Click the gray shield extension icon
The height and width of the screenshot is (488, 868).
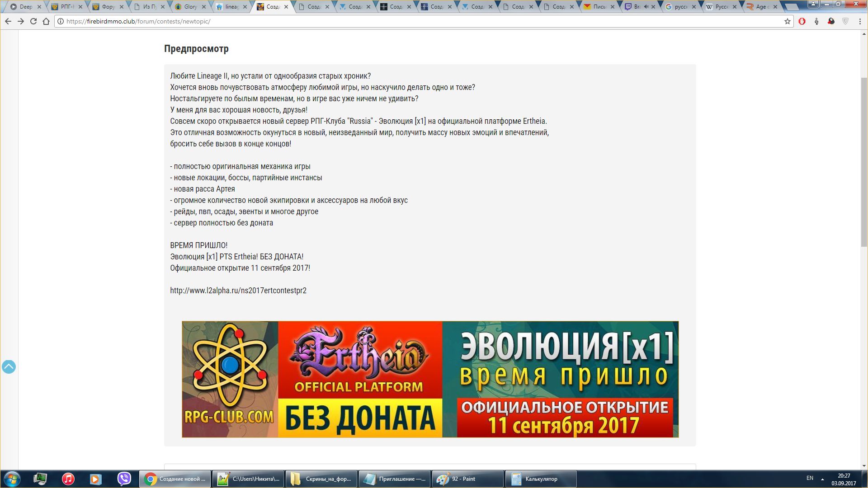[x=845, y=21]
